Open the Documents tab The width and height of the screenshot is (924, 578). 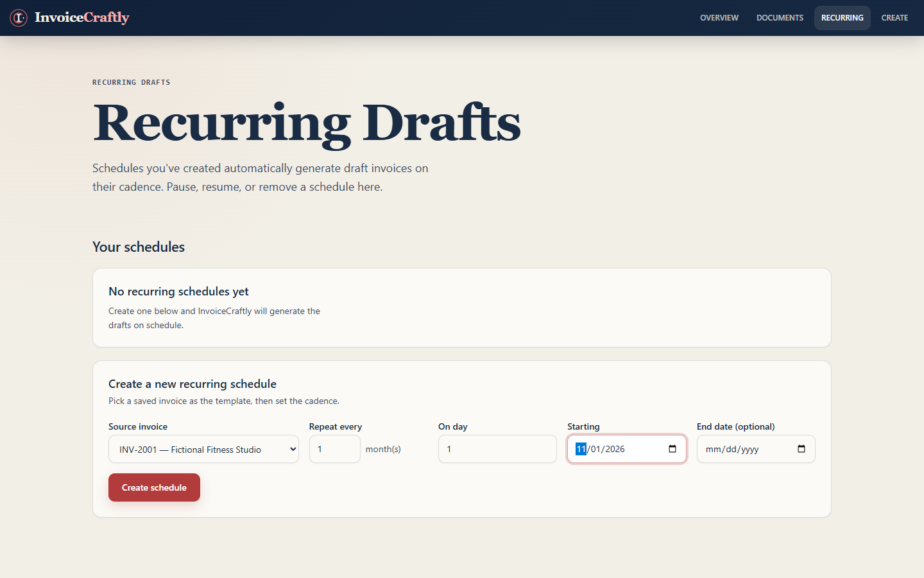[x=780, y=18]
